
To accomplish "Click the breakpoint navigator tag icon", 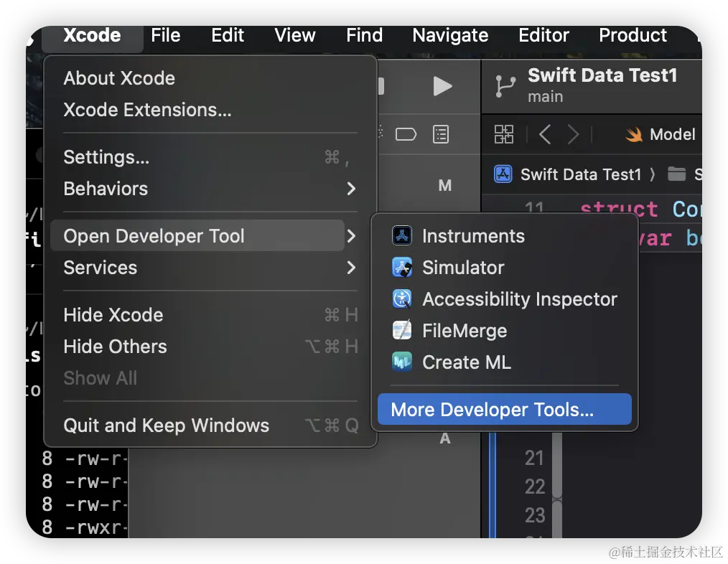I will pos(406,135).
